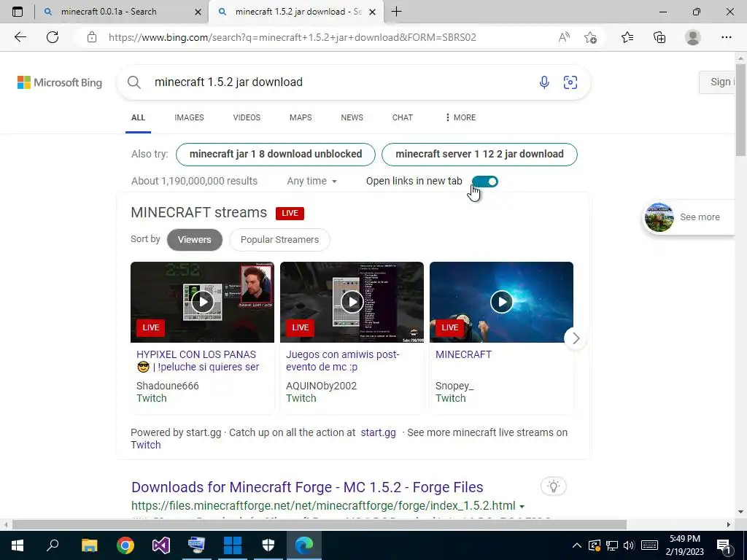Go back with the browser back arrow
747x560 pixels.
pyautogui.click(x=20, y=37)
